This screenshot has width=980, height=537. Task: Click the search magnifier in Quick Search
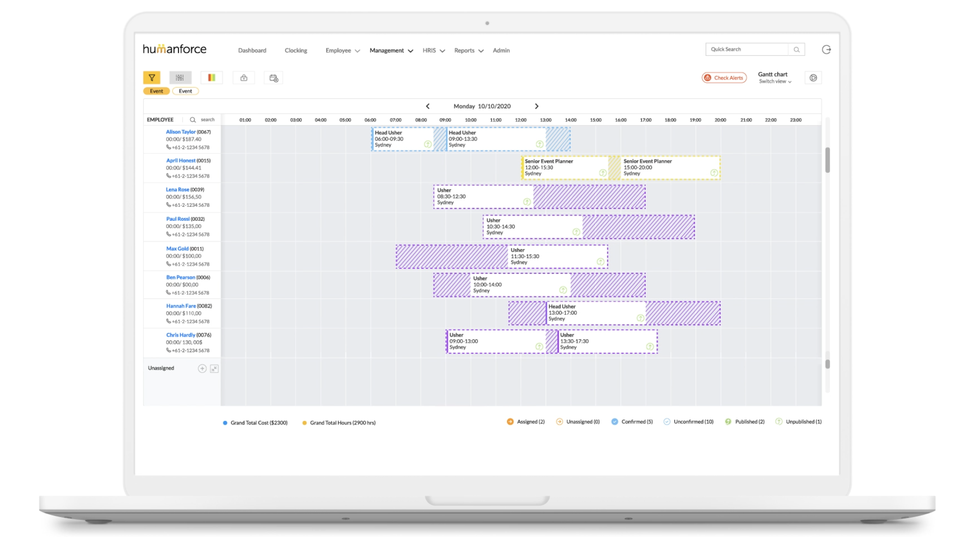[797, 49]
